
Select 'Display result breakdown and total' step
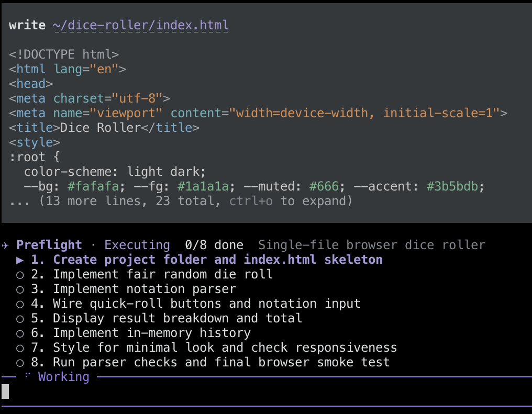coord(178,318)
